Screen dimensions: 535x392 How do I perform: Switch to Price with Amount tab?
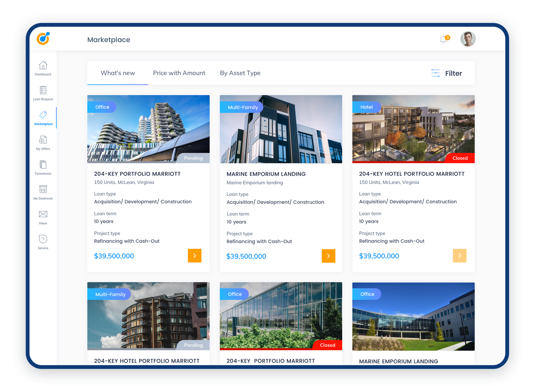tap(179, 73)
